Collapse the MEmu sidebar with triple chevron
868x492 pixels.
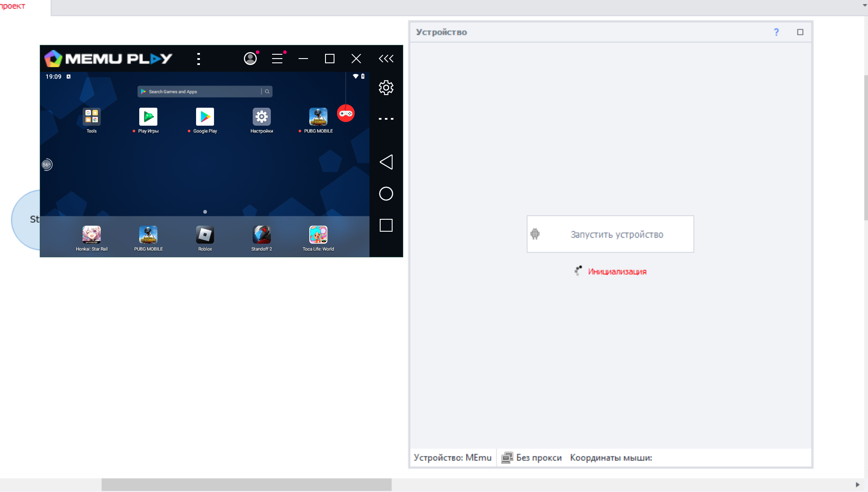pyautogui.click(x=386, y=59)
